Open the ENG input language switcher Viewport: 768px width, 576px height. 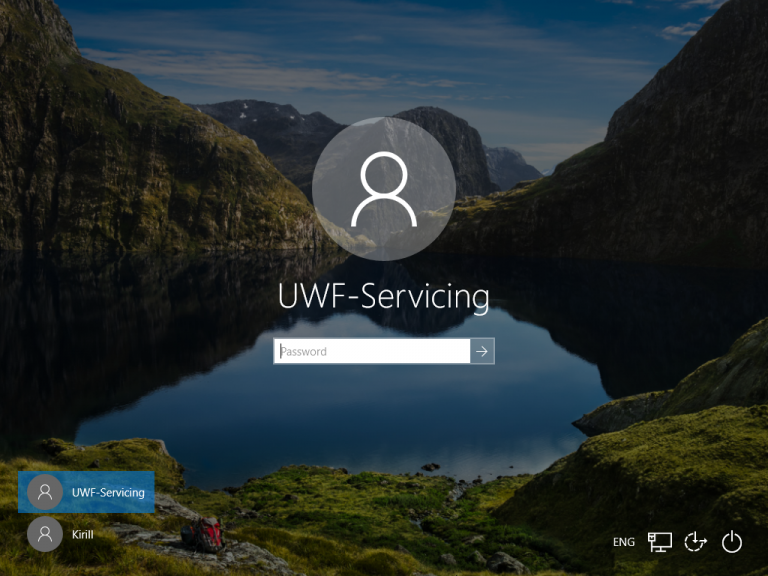624,542
